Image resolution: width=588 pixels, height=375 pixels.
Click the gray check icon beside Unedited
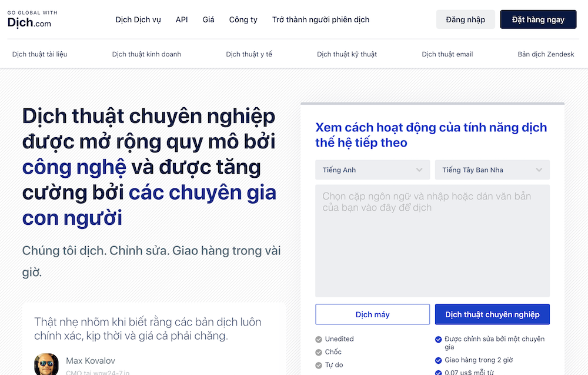point(318,339)
